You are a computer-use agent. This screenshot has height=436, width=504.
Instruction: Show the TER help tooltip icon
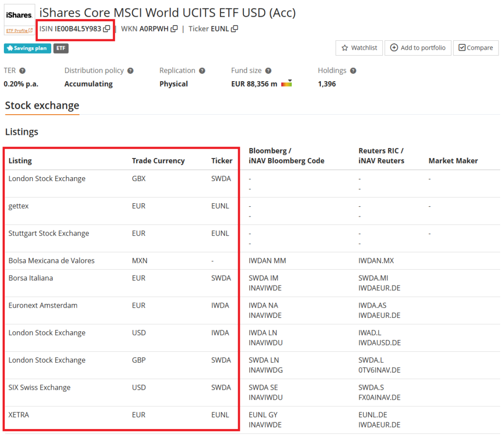[22, 71]
